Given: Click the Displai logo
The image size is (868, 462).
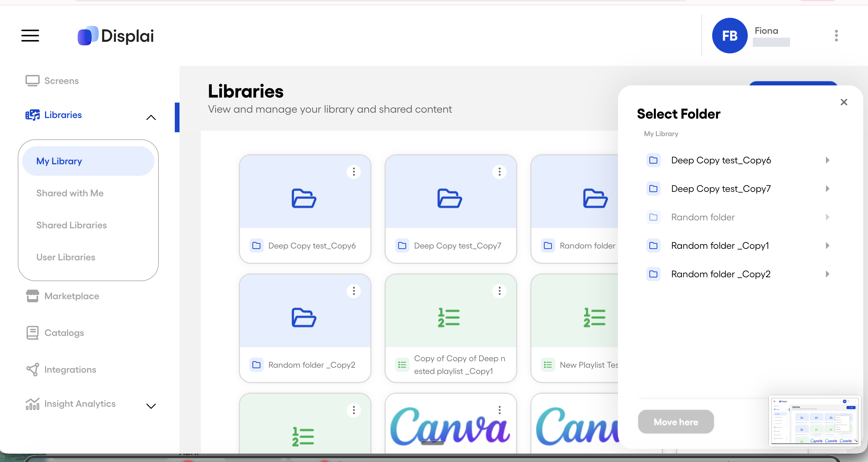Looking at the screenshot, I should 116,35.
